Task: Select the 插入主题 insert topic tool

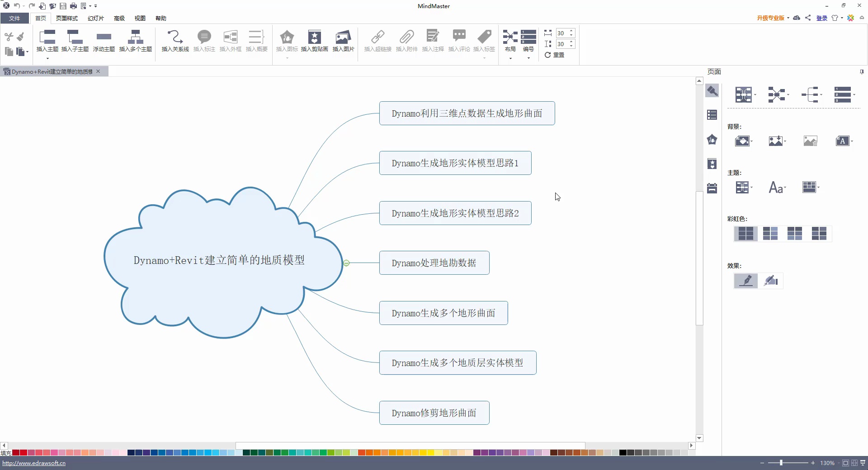Action: coord(47,41)
